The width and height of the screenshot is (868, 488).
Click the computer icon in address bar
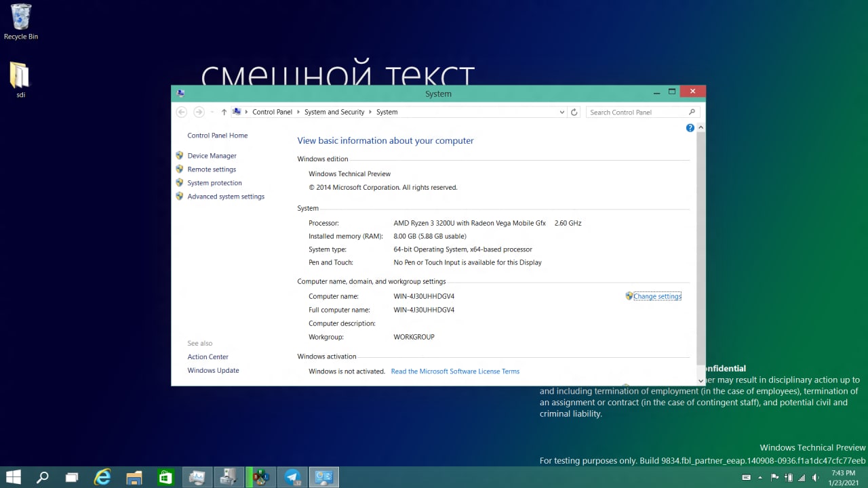(237, 112)
